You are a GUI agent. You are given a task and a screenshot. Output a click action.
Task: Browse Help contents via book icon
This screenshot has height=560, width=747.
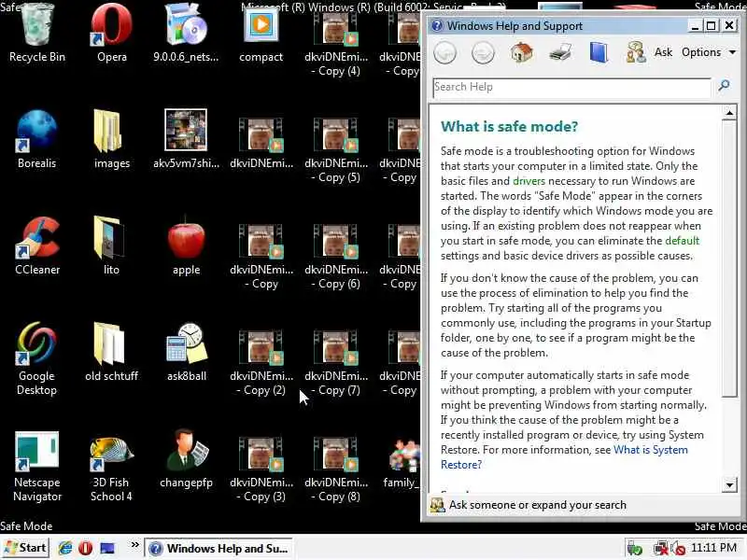[x=599, y=52]
